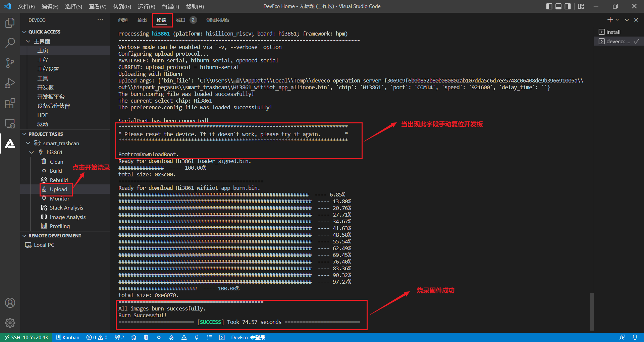
Task: Click the upload flame icon in status bar
Action: (171, 337)
